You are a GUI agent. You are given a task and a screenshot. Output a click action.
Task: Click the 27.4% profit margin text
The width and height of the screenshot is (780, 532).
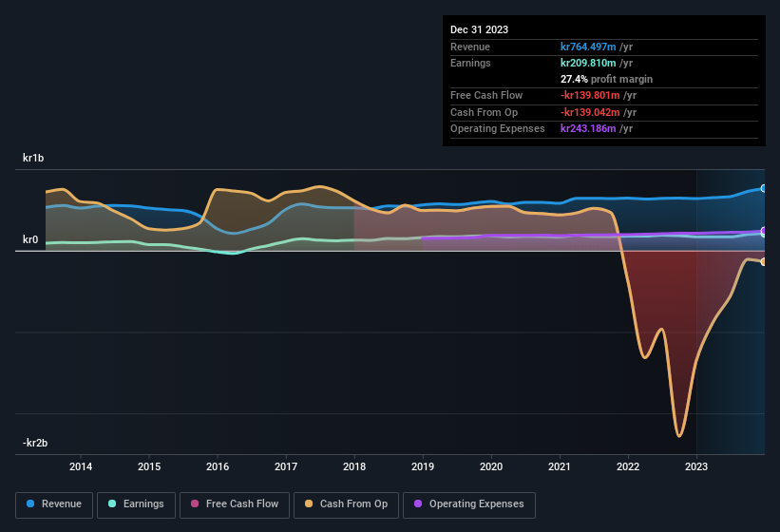(606, 79)
